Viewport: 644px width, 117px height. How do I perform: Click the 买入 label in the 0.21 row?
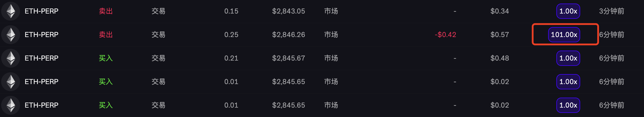pyautogui.click(x=106, y=58)
